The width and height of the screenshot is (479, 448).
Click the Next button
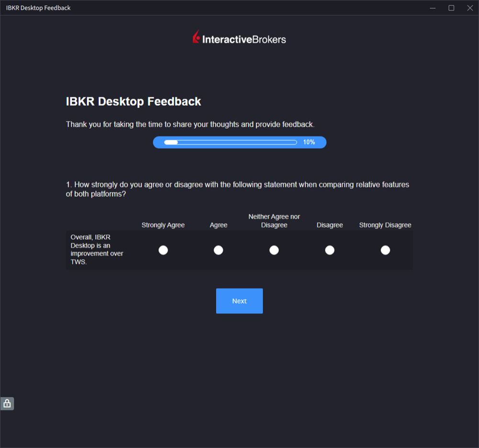[239, 301]
